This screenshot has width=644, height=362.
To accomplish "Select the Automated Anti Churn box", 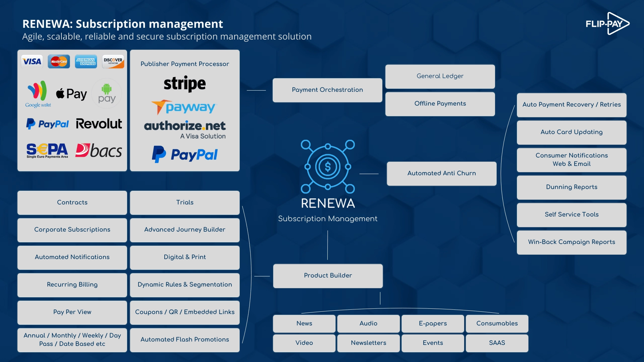I will (442, 174).
